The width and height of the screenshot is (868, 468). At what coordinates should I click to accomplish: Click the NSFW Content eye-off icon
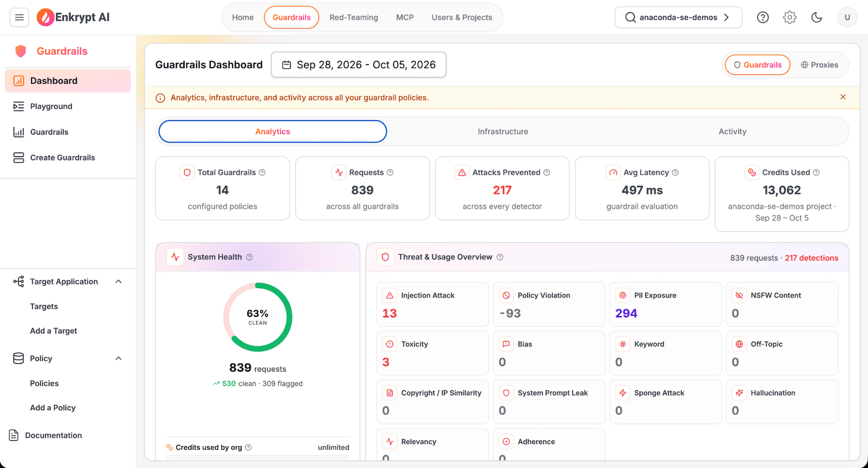(739, 295)
